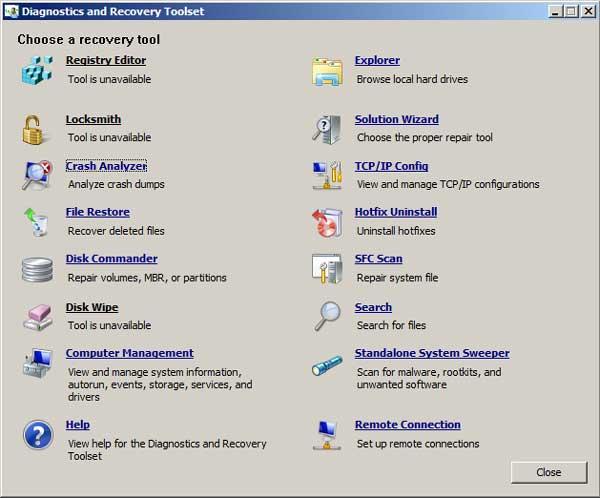Screen dimensions: 600x498
Task: Click the TCP/IP Config tools icon
Action: click(x=327, y=175)
